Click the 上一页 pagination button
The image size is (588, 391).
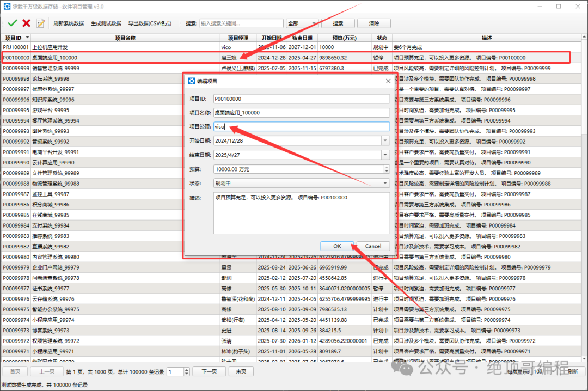pyautogui.click(x=47, y=371)
